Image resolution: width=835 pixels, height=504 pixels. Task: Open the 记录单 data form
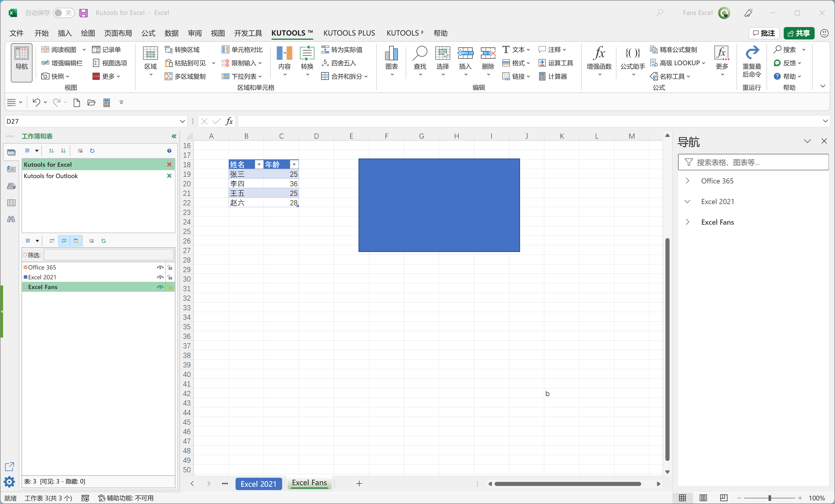[x=107, y=50]
